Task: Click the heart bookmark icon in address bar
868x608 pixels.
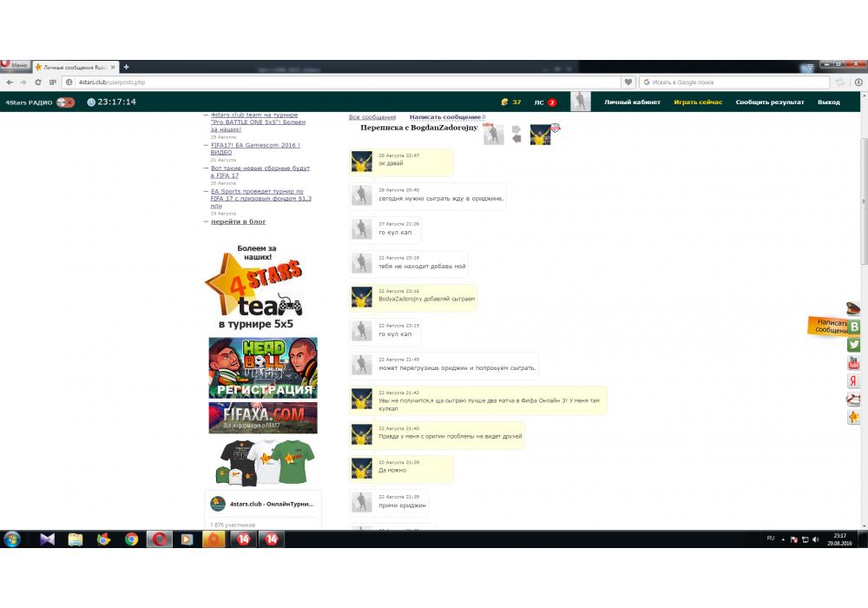Action: point(628,83)
